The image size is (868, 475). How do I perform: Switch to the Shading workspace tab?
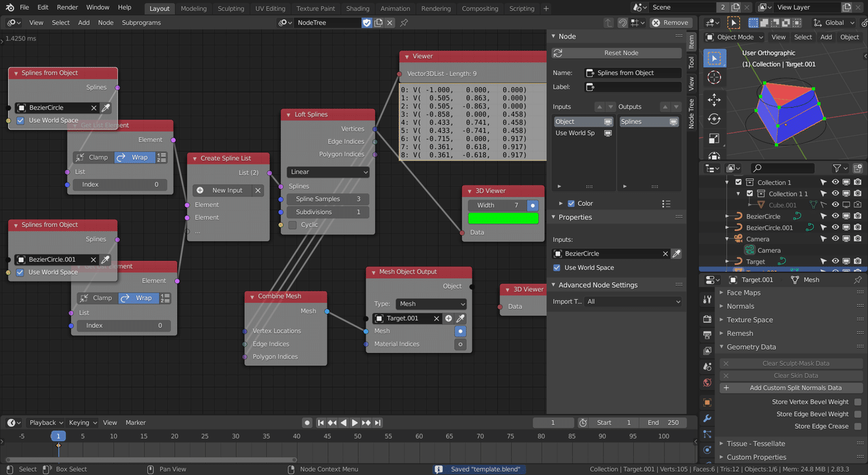point(357,9)
